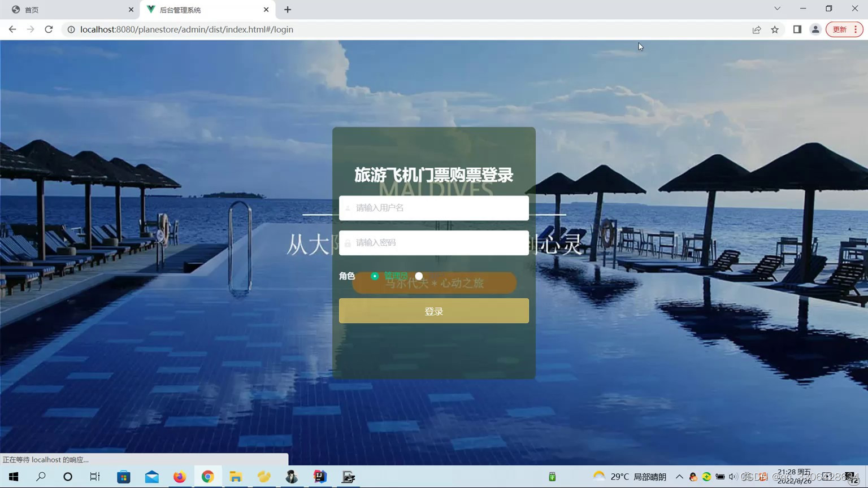
Task: Open the Chrome profile menu
Action: 815,29
